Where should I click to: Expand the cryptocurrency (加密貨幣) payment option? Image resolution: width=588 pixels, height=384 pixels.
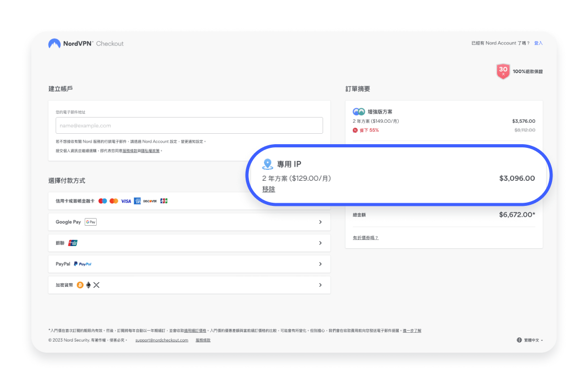point(189,285)
